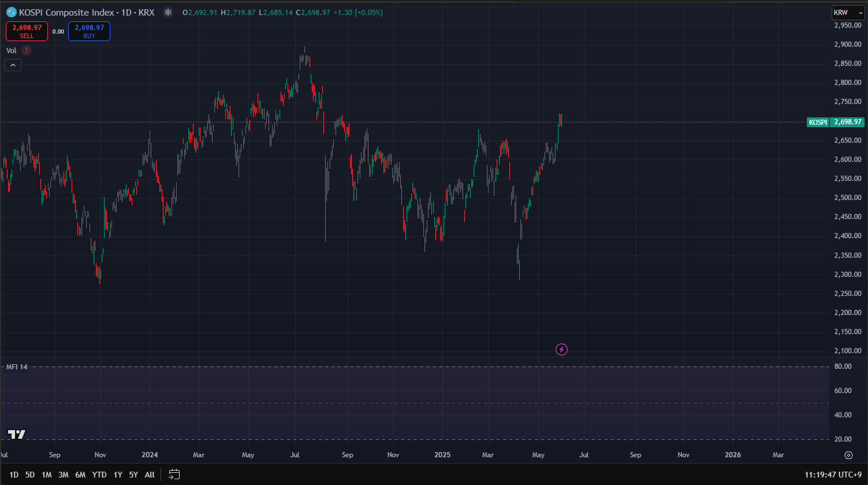Click the 40.00 MFI axis label

(844, 415)
